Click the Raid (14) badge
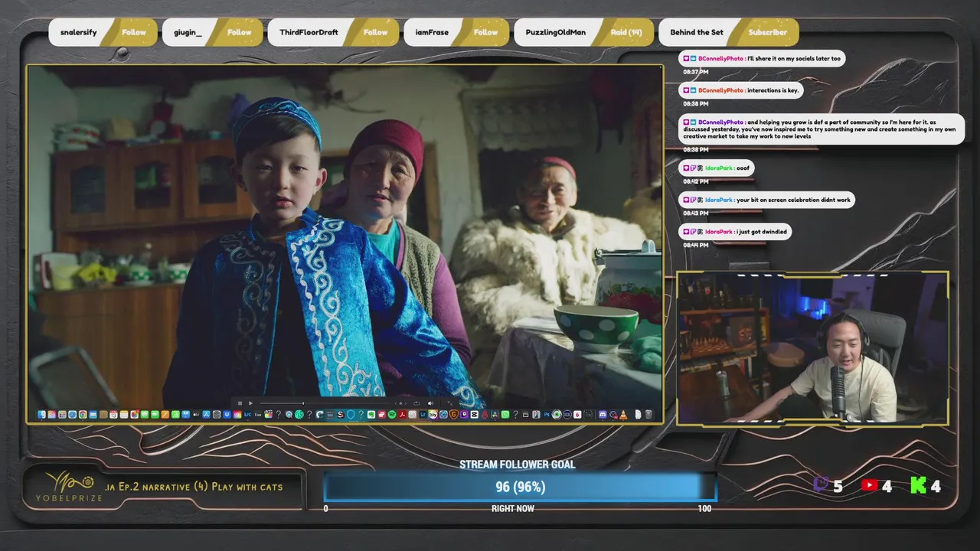 [x=626, y=32]
